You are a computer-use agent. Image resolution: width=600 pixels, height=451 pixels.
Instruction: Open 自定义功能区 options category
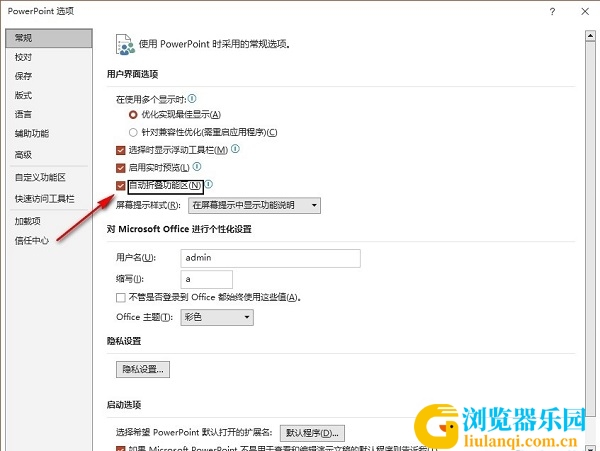click(x=49, y=177)
